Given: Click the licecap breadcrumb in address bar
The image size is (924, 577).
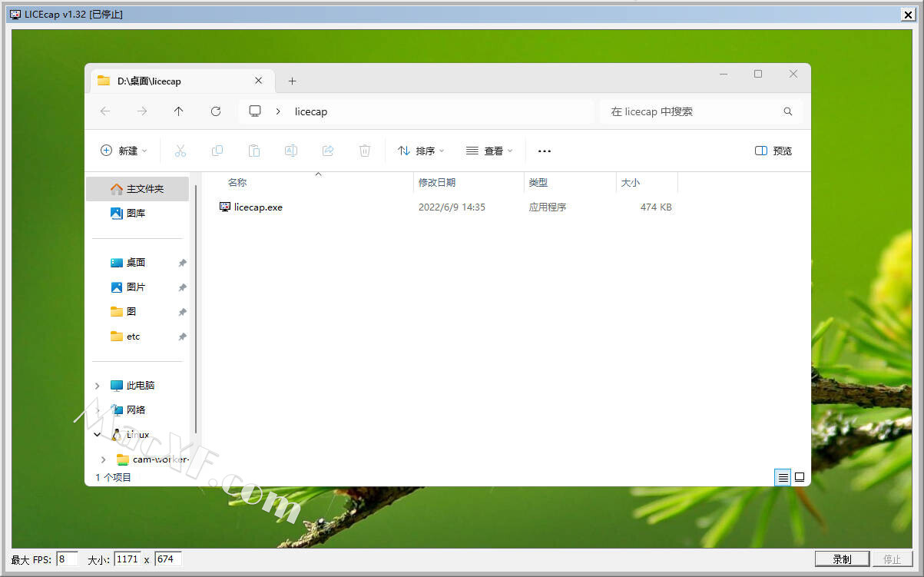Looking at the screenshot, I should 311,111.
